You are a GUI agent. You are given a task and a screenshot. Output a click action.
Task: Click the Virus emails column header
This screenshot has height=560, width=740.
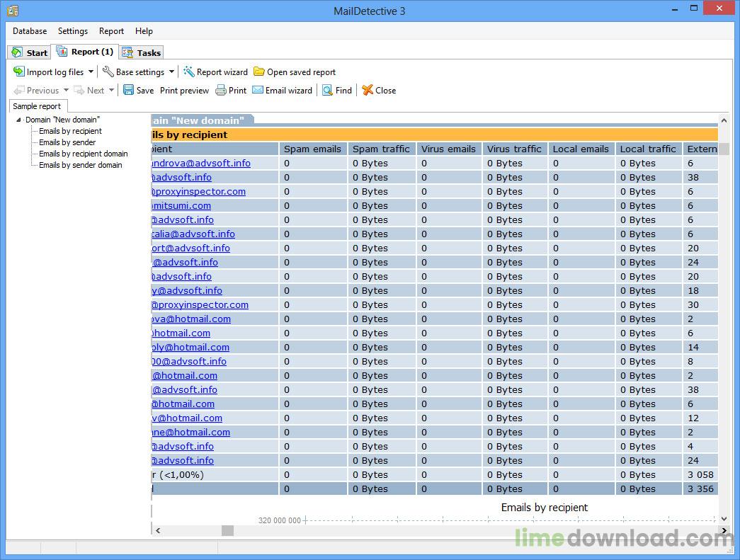(x=449, y=149)
